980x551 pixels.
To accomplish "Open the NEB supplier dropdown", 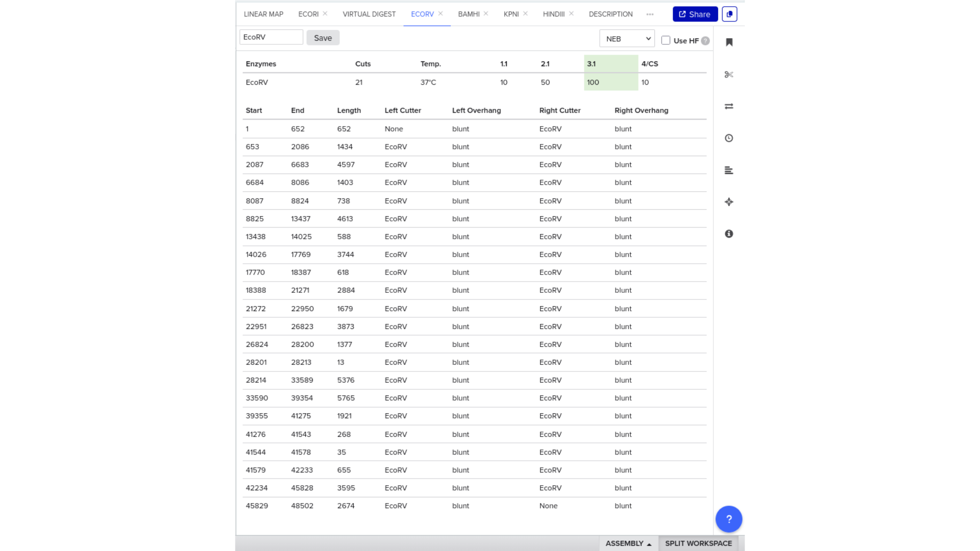I will point(627,39).
